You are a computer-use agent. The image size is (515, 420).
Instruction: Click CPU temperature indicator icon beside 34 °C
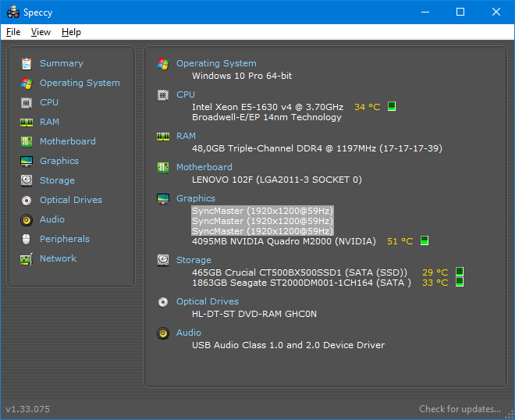point(392,106)
